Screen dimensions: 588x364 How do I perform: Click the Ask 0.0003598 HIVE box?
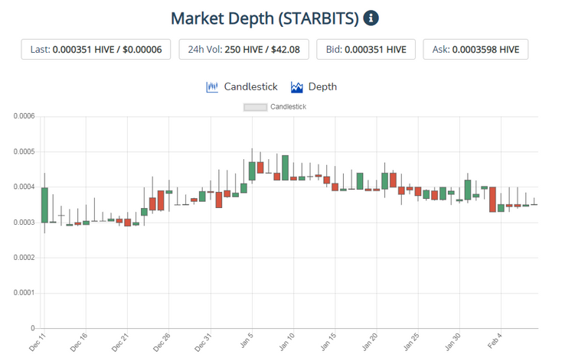click(475, 50)
